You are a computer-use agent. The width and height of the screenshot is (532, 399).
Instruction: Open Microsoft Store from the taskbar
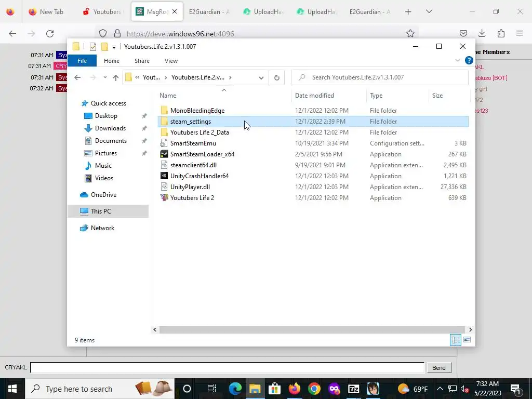(274, 389)
